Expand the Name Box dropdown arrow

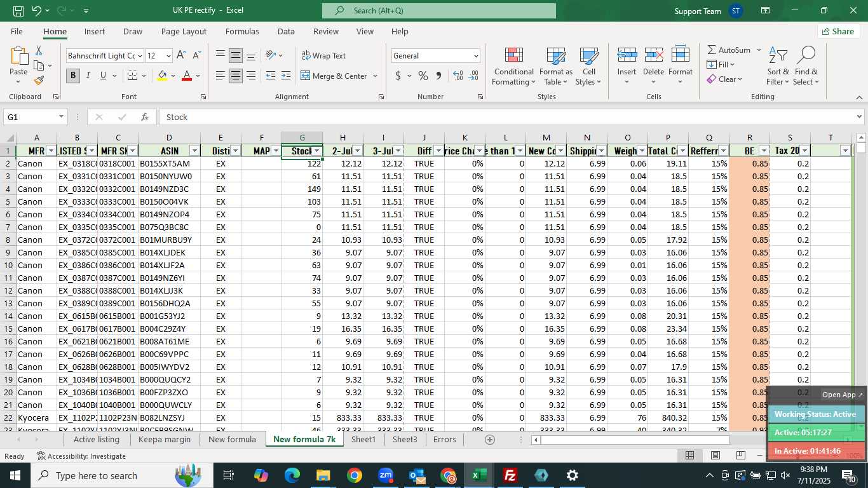tap(62, 117)
